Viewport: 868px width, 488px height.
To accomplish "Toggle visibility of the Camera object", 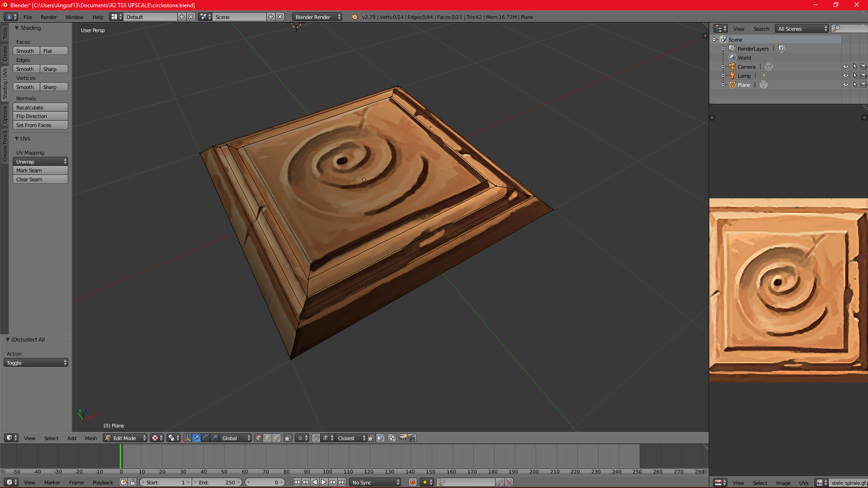I will [x=845, y=66].
